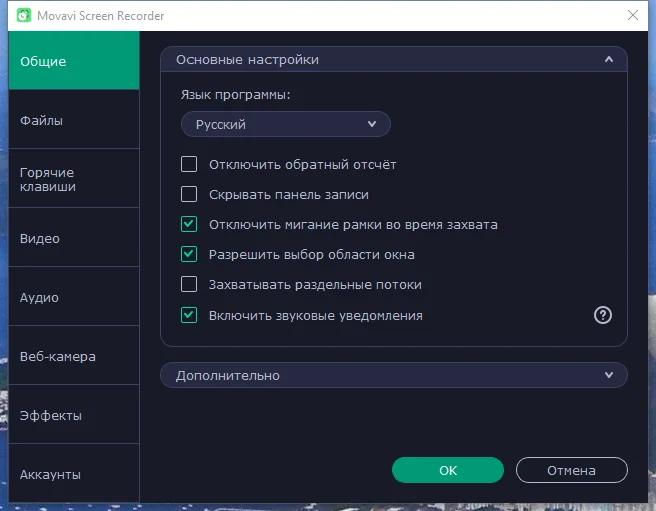This screenshot has width=656, height=511.
Task: Open the Язык программы language dropdown
Action: (x=286, y=124)
